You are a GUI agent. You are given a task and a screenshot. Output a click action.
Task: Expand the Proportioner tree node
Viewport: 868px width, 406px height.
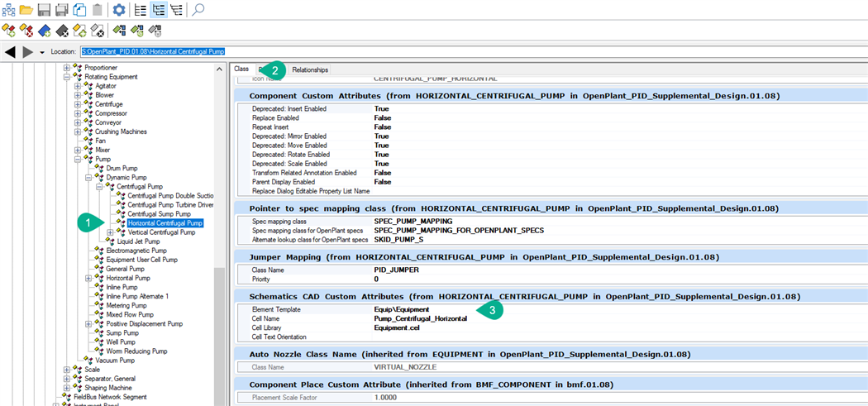(67, 68)
